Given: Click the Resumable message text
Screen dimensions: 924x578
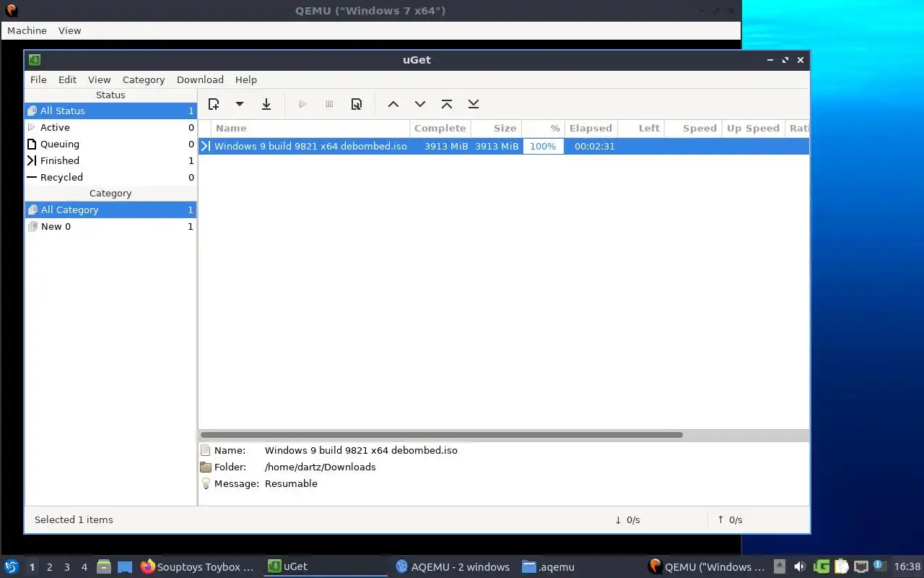Looking at the screenshot, I should 291,483.
